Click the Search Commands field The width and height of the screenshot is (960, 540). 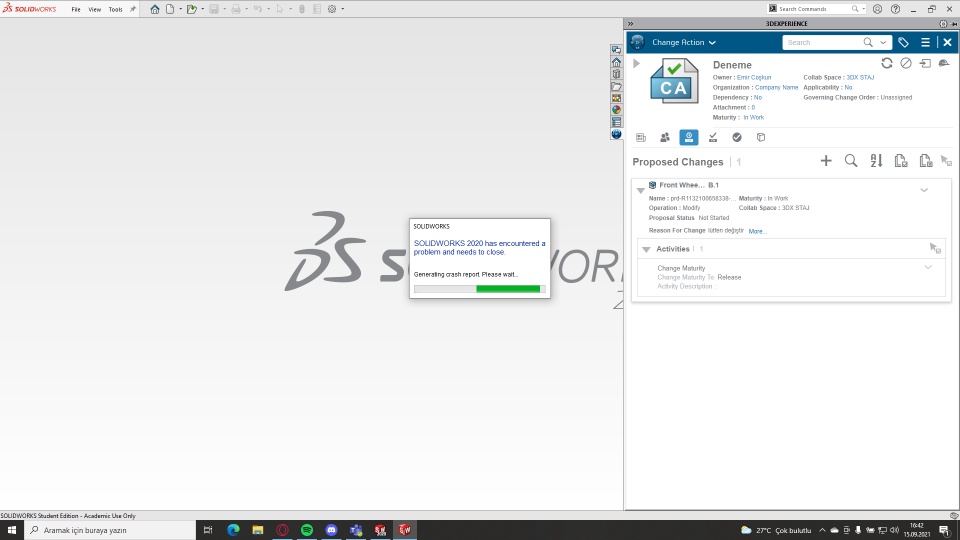[814, 9]
